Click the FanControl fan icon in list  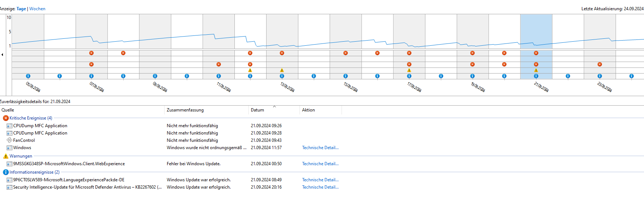[x=10, y=140]
